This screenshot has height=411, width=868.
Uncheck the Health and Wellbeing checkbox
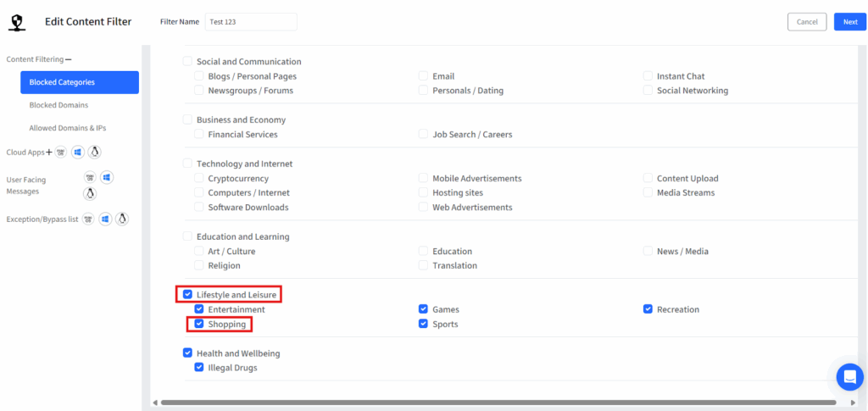187,353
